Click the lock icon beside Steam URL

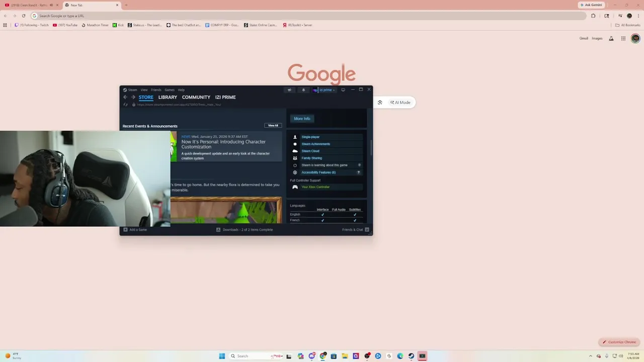(133, 105)
